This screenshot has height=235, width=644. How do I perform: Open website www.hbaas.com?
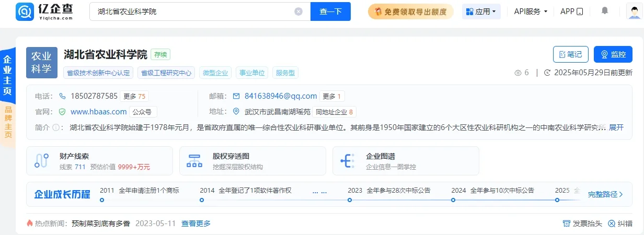pyautogui.click(x=98, y=112)
